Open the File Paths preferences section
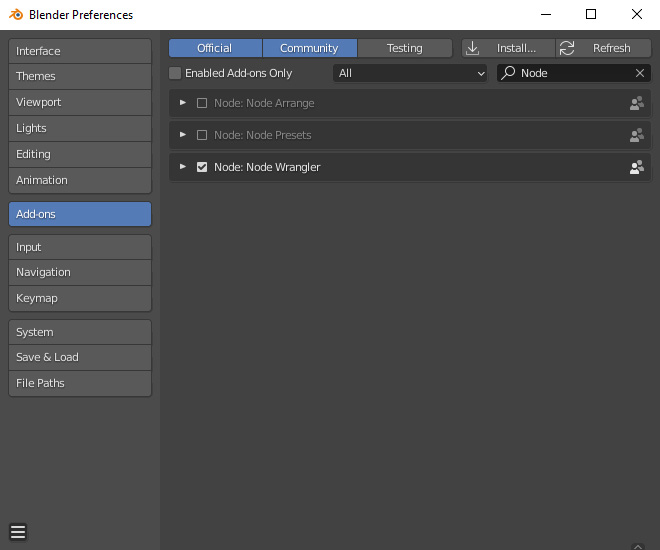Screen dimensions: 660x550 (80, 383)
